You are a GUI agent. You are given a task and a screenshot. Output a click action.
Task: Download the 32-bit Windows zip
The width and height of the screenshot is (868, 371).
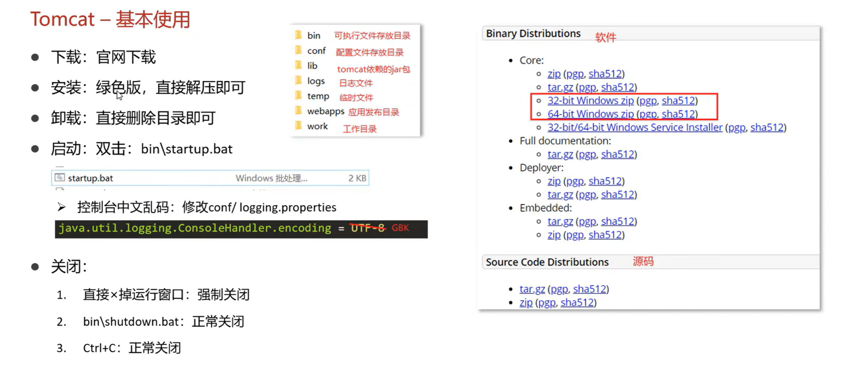pos(590,100)
